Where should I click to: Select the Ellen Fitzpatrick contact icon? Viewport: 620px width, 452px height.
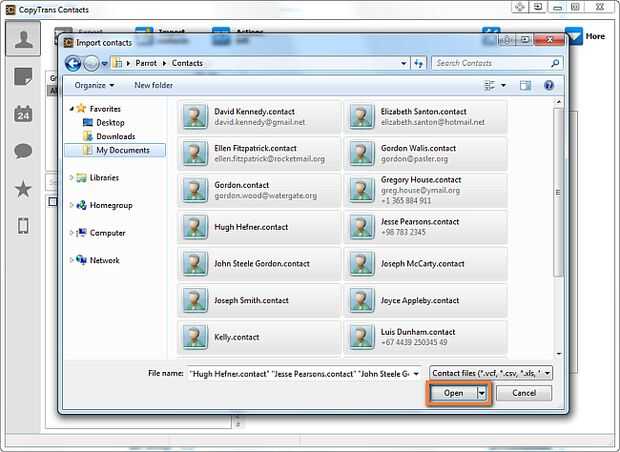(195, 153)
